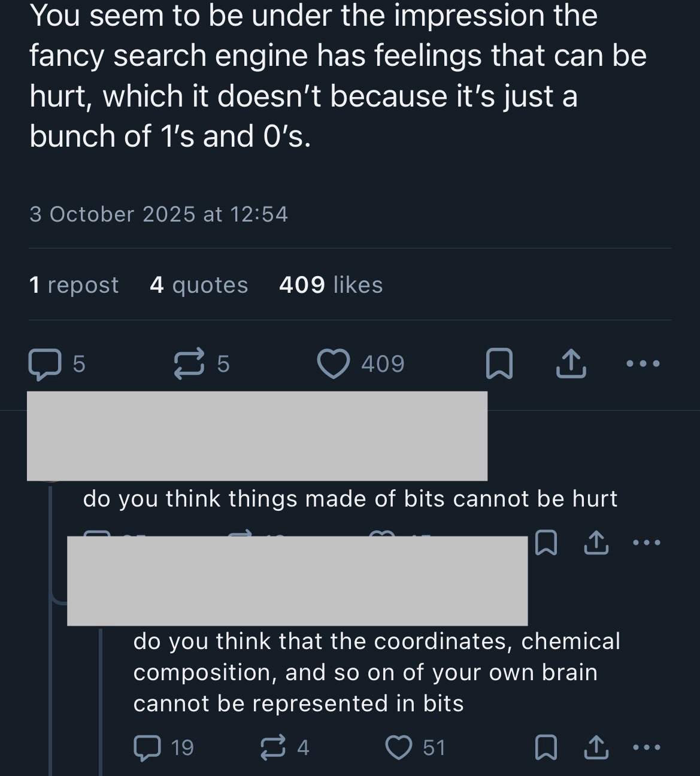Click the 3 October 2025 timestamp

coord(159,214)
